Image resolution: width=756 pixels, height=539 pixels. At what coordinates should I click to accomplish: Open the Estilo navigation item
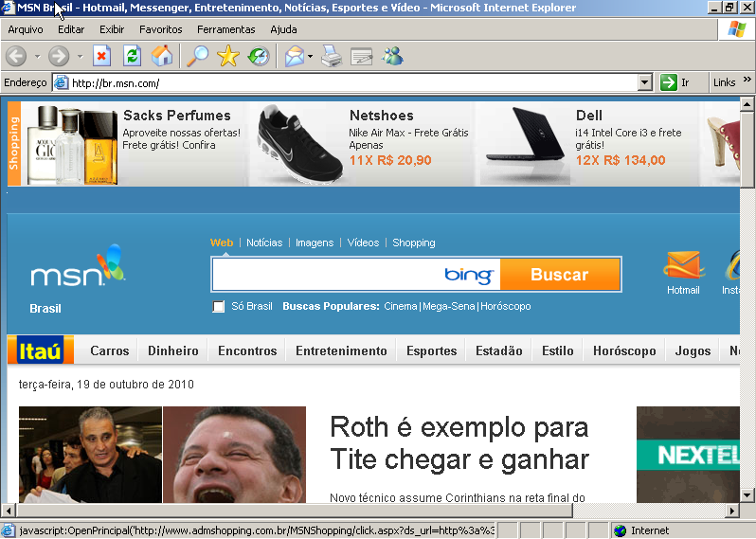(558, 350)
